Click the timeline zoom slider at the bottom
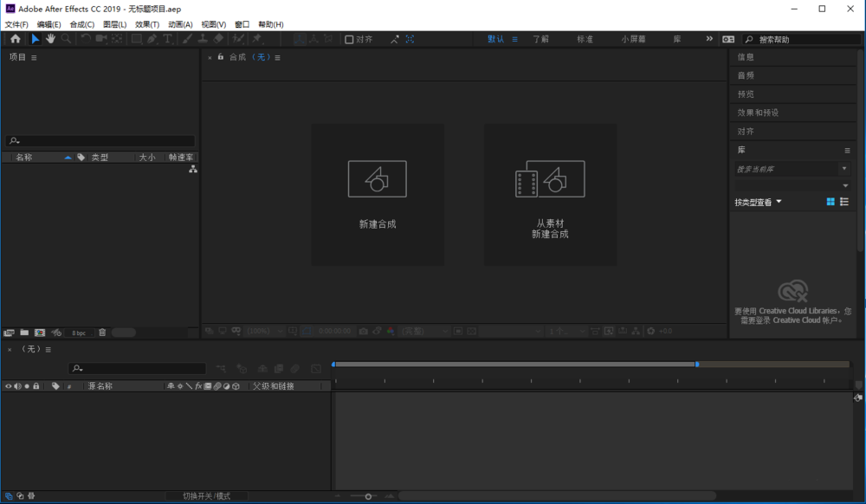Screen dimensions: 866x504 367,495
